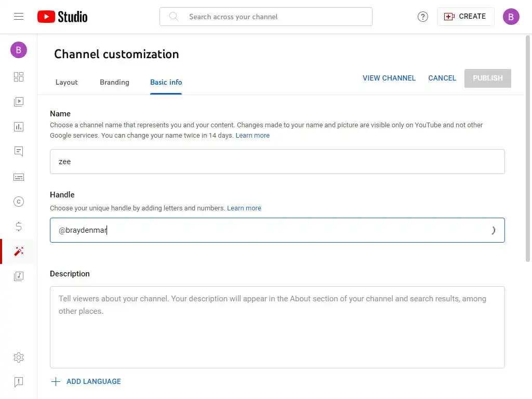
Task: Open the Subtitles sidebar icon
Action: click(x=19, y=177)
